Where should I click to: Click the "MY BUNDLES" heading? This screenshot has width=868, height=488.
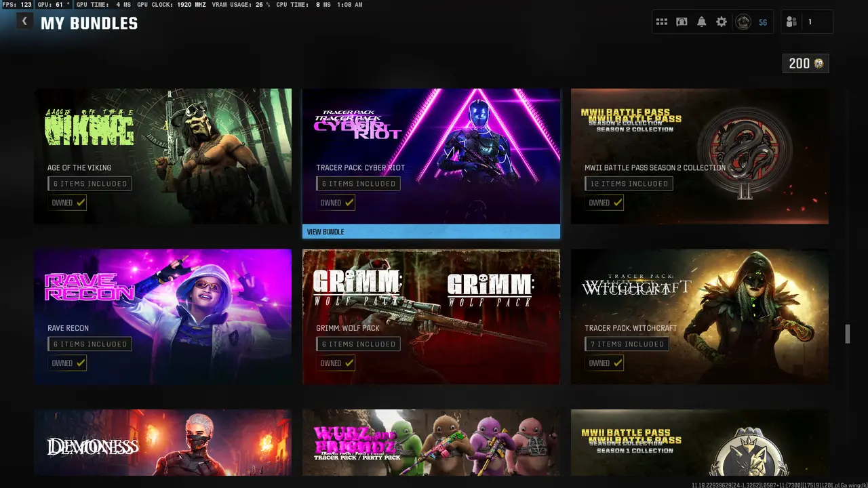pyautogui.click(x=89, y=23)
